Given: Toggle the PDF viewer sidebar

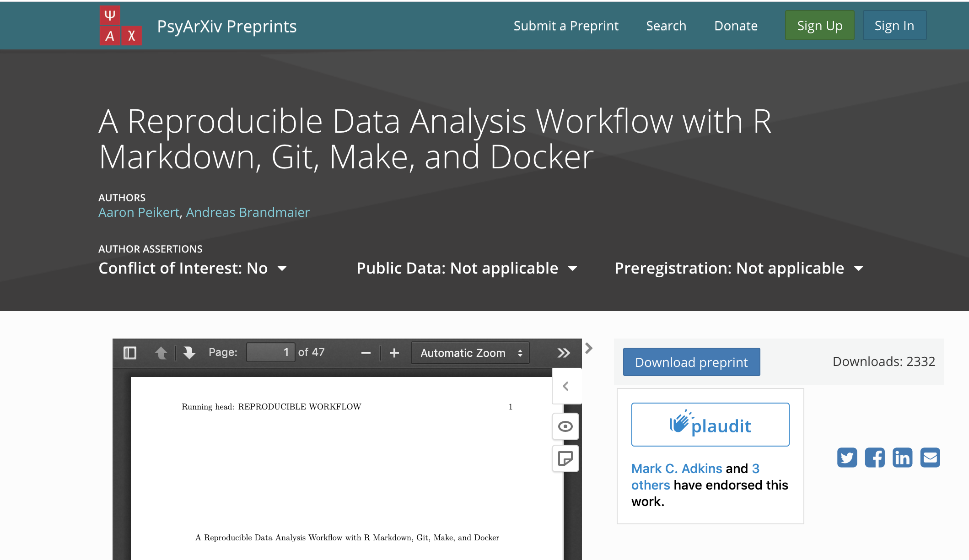Looking at the screenshot, I should tap(130, 353).
